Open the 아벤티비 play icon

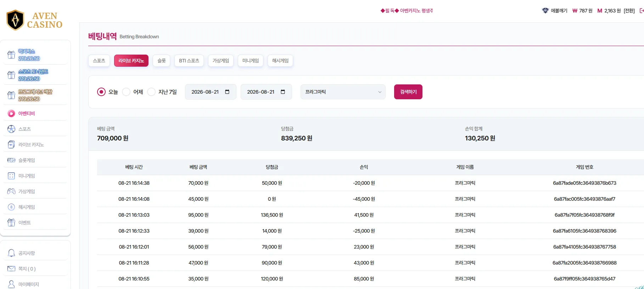11,113
